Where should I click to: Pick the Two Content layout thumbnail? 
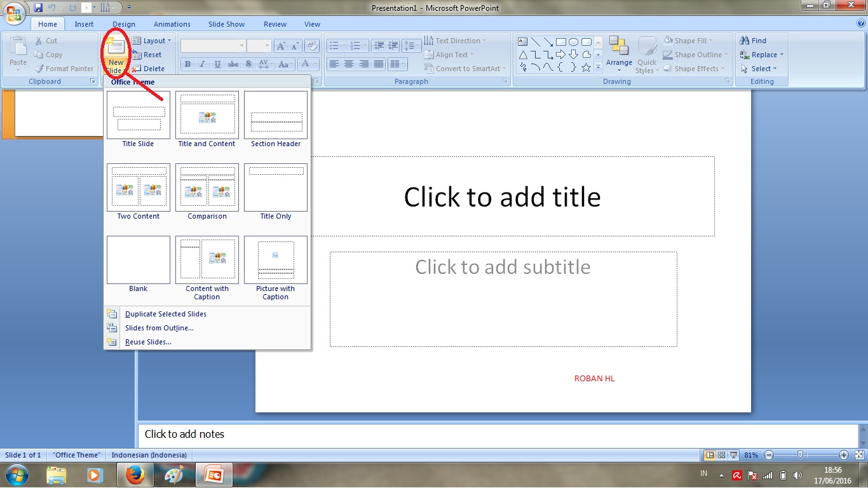pos(139,187)
